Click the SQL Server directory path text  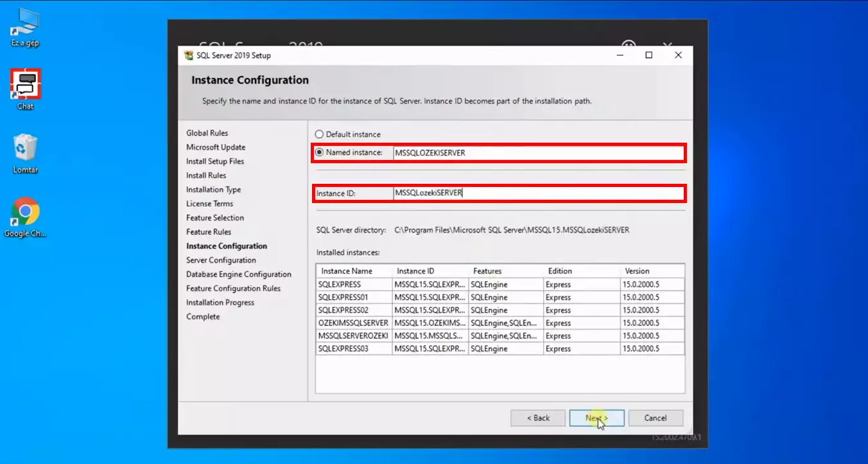tap(512, 229)
